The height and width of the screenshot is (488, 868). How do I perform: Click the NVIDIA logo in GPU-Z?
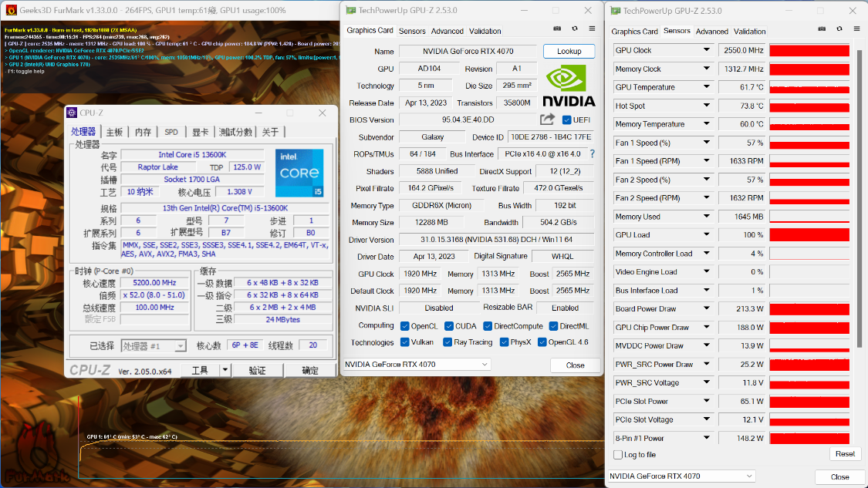(x=569, y=86)
